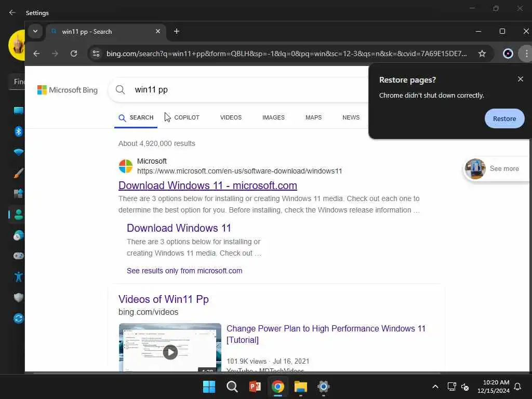This screenshot has height=399, width=532.
Task: Open File Explorer from the taskbar
Action: pos(301,387)
